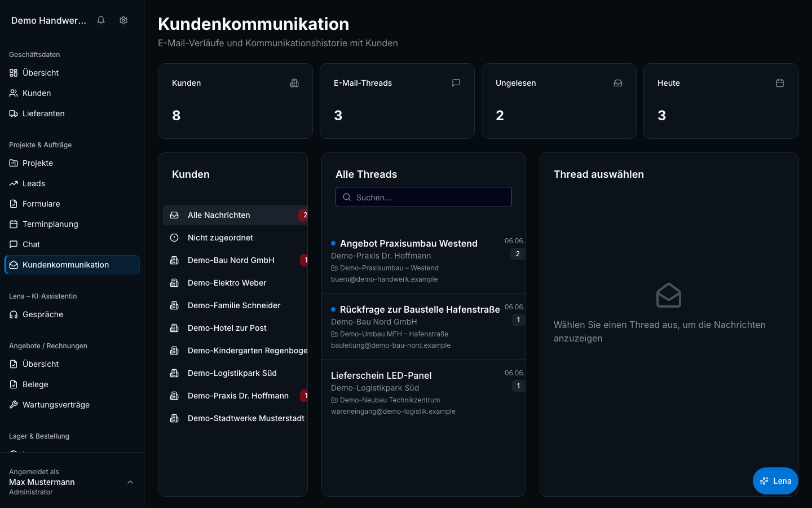Click buero@demo-handwerk.example address
Screen dimensions: 812x508
click(x=384, y=279)
